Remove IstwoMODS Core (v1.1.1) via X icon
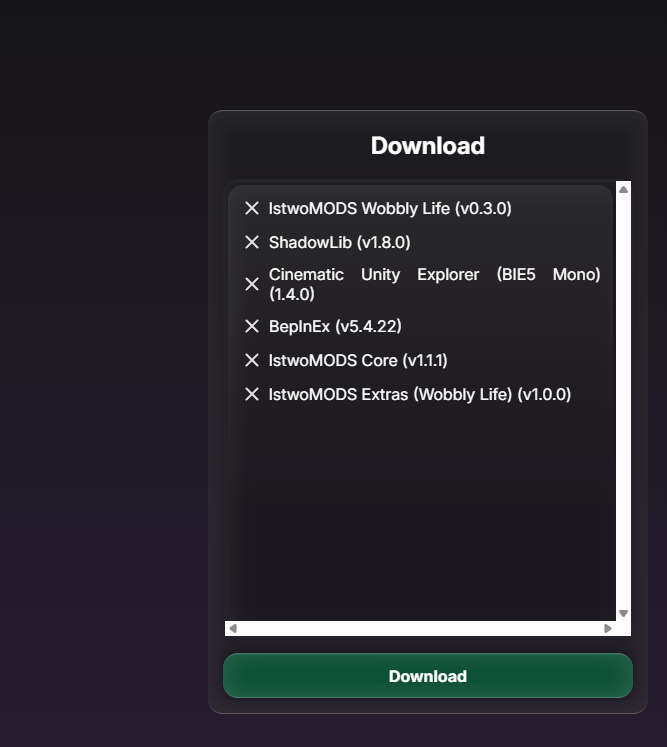The image size is (667, 747). tap(252, 360)
